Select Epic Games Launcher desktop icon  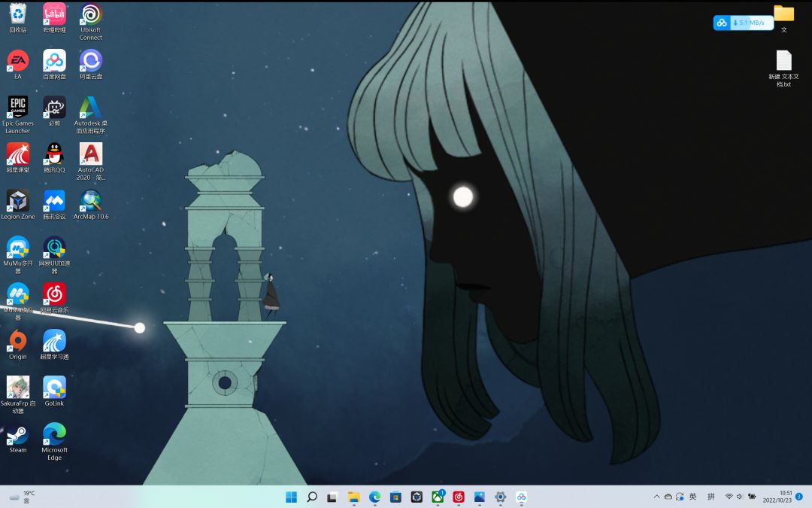[x=17, y=115]
